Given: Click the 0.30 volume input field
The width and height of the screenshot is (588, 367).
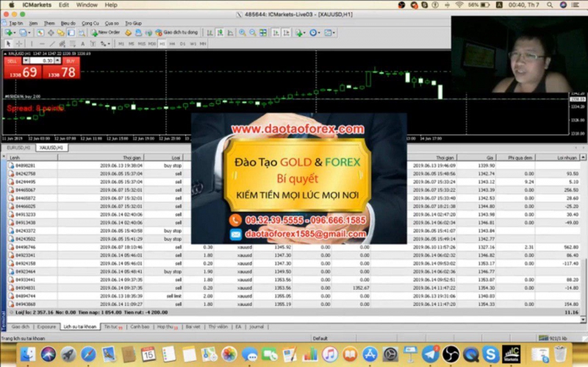Looking at the screenshot, I should pos(42,60).
